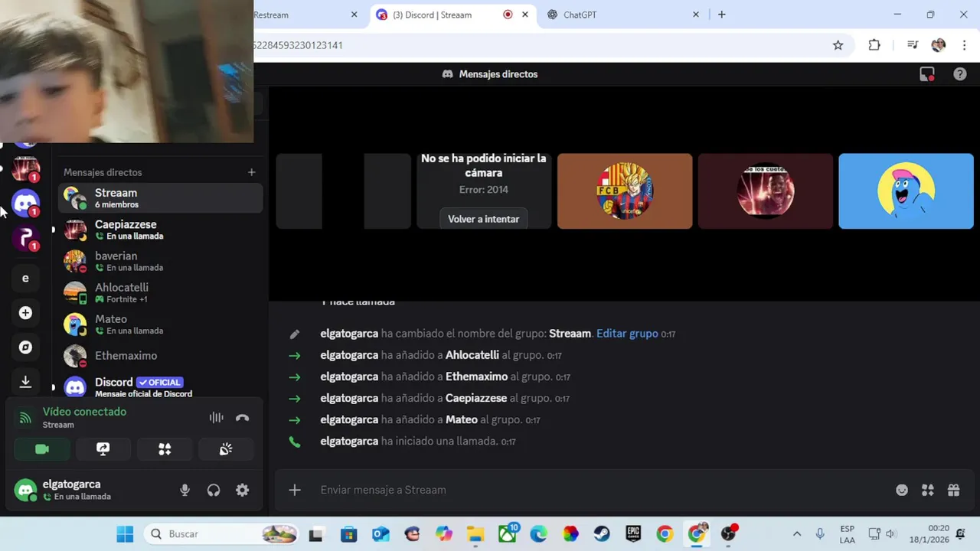This screenshot has width=980, height=551.
Task: Toggle the camera button in voice panel
Action: (42, 449)
